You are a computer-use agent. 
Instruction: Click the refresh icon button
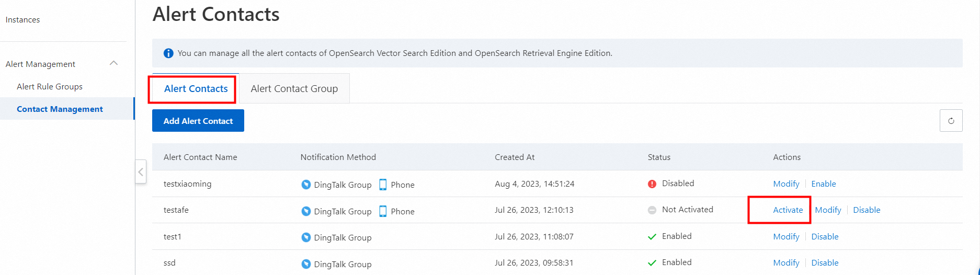[951, 121]
